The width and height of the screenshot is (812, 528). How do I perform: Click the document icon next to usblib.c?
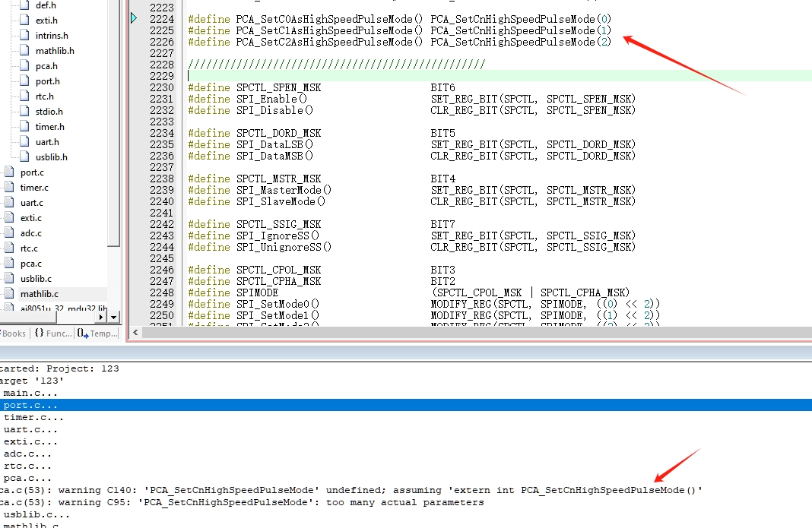pyautogui.click(x=9, y=279)
